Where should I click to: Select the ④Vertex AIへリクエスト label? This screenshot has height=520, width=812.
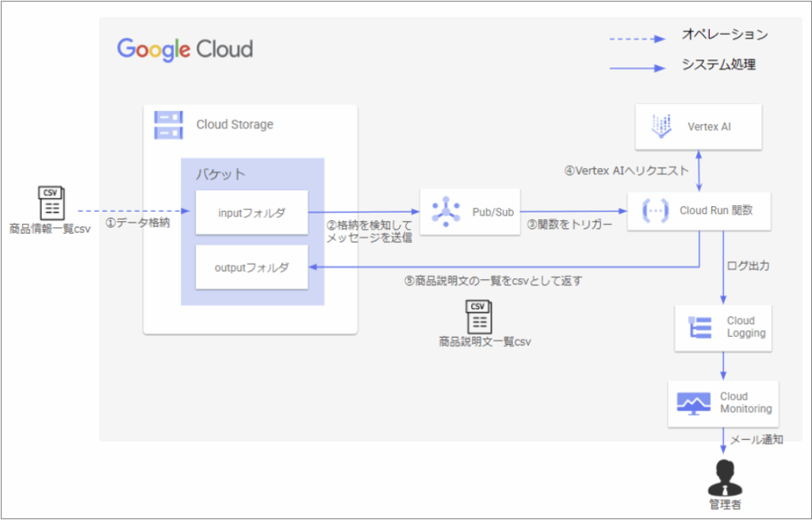pos(626,171)
